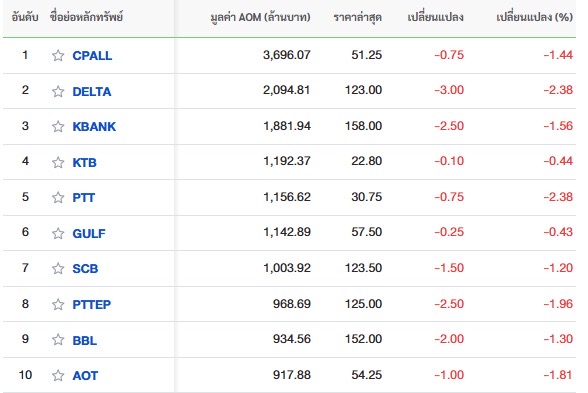Star the PTT stock row

point(58,197)
